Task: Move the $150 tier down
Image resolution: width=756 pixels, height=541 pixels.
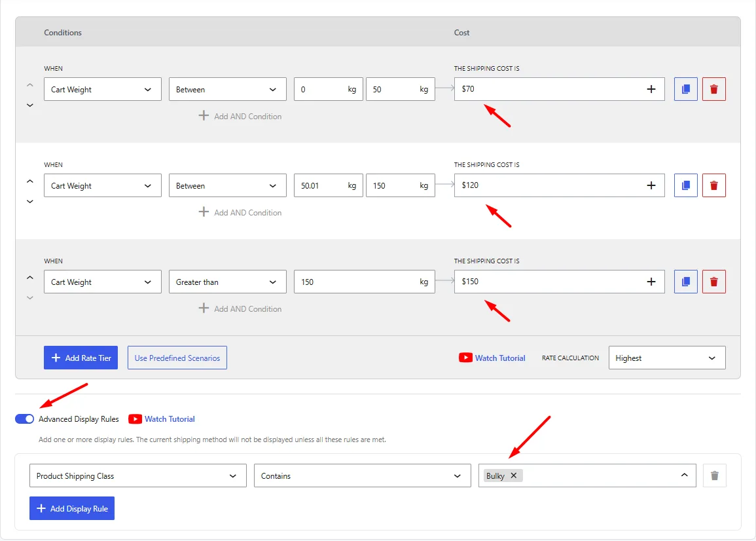Action: [x=30, y=298]
